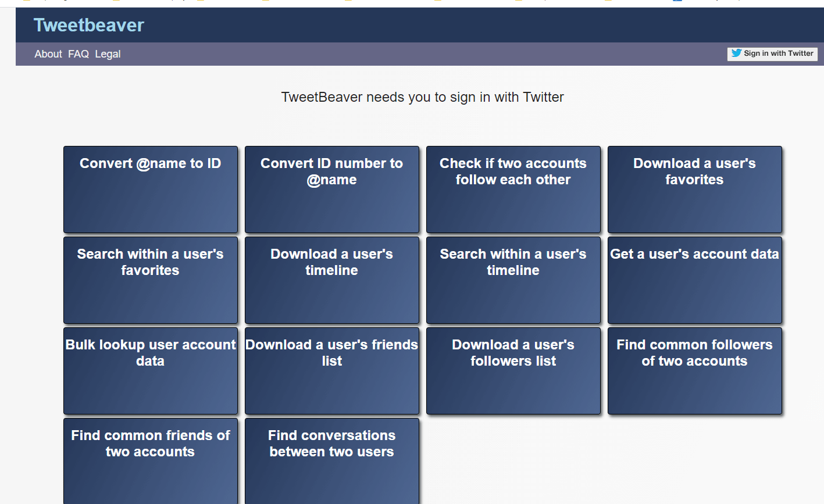Choose Check if two accounts follow each other
824x504 pixels.
click(513, 190)
